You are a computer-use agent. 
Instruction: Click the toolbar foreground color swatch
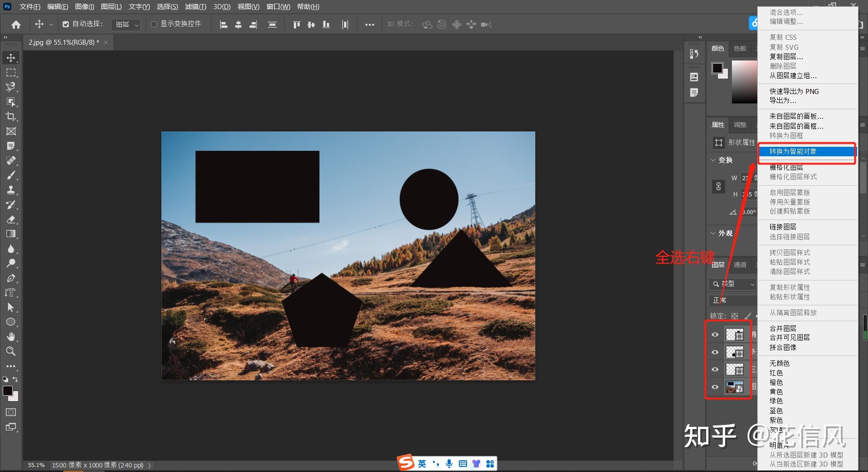(8, 391)
